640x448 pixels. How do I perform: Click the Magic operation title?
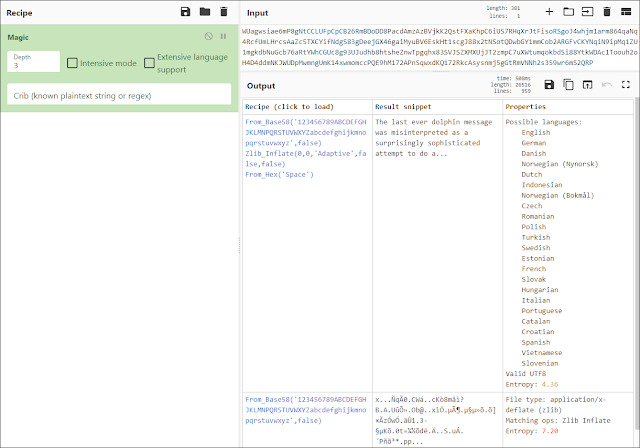(18, 37)
